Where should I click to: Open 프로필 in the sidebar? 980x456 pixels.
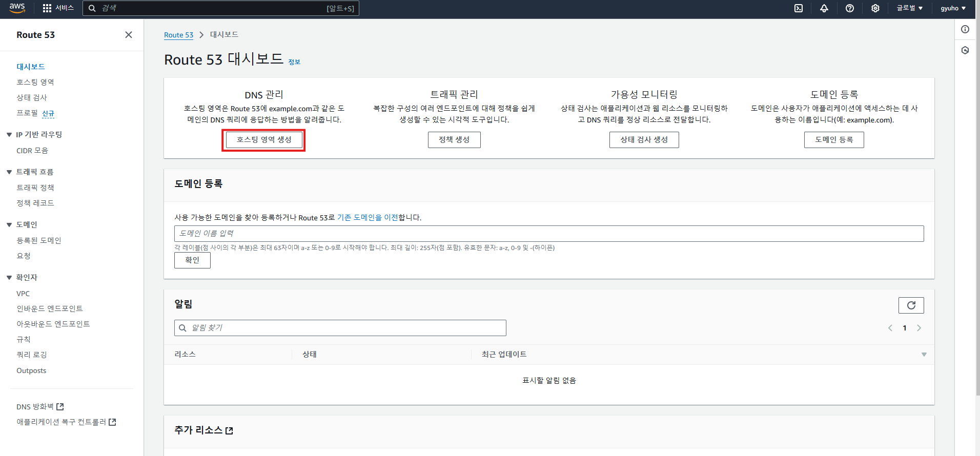27,113
